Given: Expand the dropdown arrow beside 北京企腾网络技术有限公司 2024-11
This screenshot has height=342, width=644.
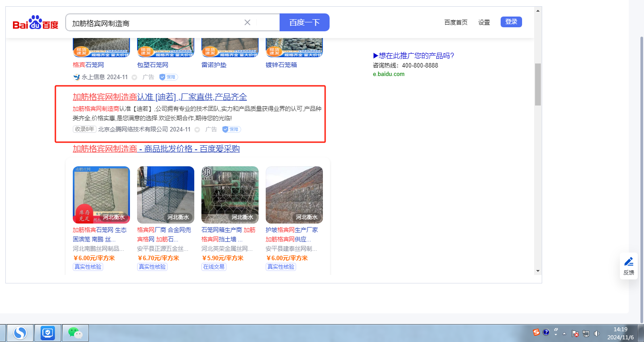Looking at the screenshot, I should 197,130.
